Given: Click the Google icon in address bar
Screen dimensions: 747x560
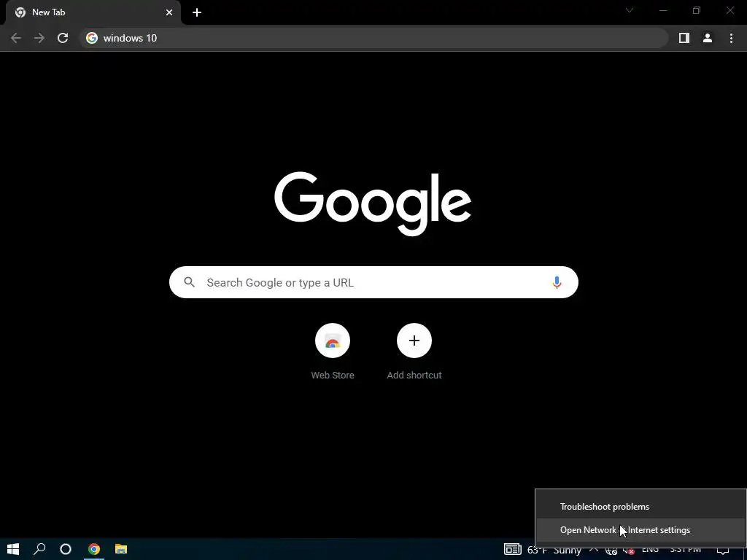Looking at the screenshot, I should [92, 38].
